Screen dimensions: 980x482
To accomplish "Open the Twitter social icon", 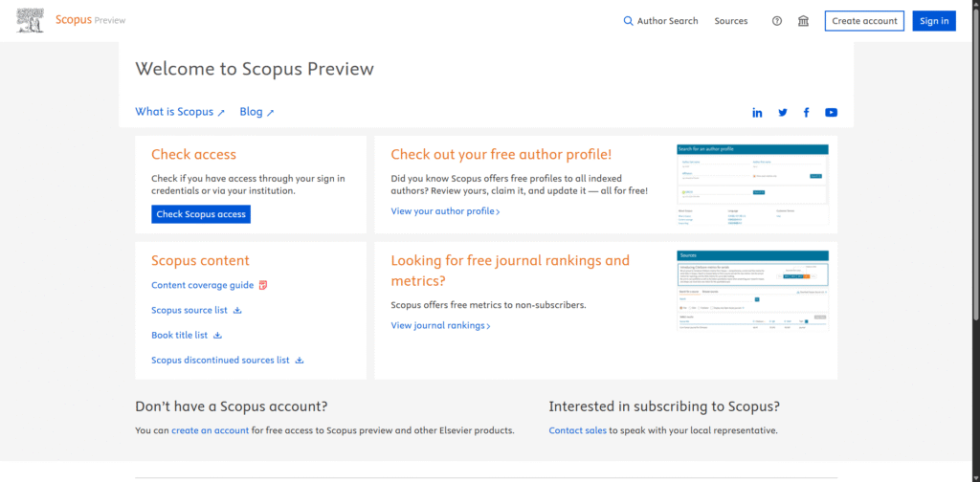I will tap(783, 113).
